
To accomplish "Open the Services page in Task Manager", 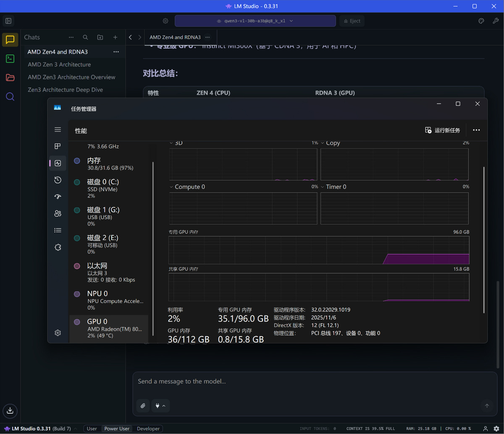I will (x=58, y=247).
